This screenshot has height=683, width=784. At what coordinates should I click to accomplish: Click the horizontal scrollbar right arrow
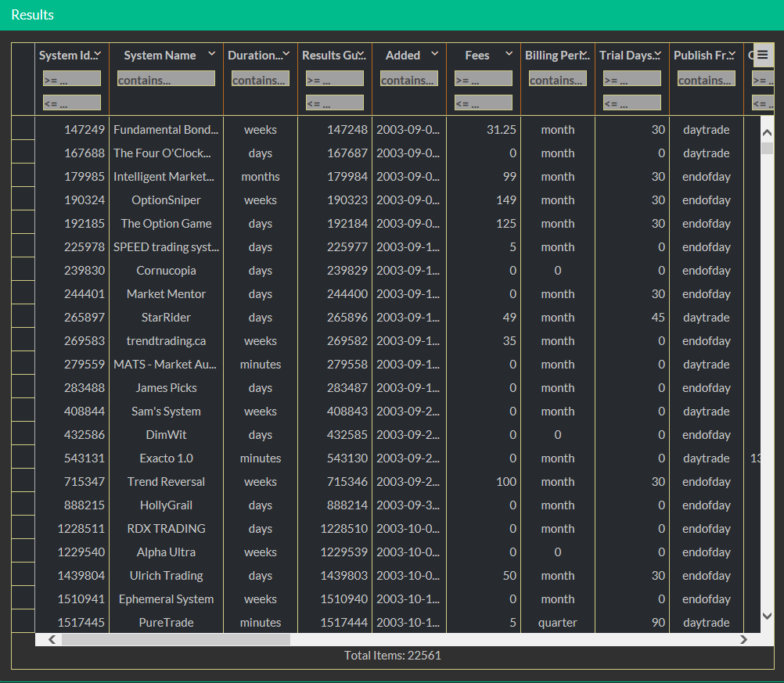(x=743, y=639)
